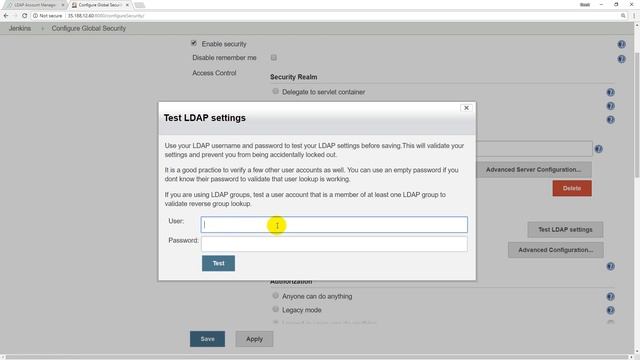Click the Test LDAP settings dialog title
The image size is (640, 360).
[204, 118]
